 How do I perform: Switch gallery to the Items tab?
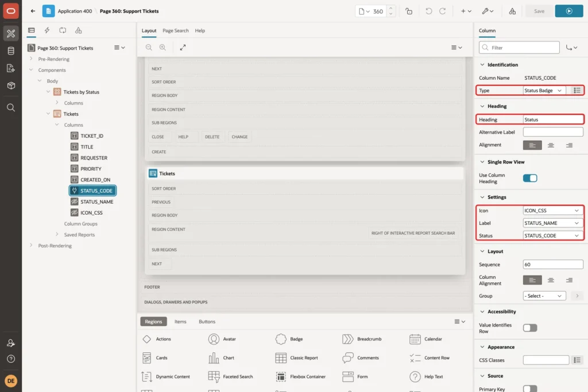pyautogui.click(x=180, y=321)
